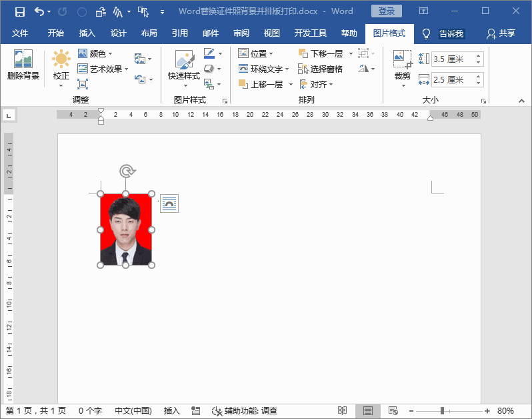Open the 颜色 color dropdown
Screen dimensions: 532x419
(95, 53)
